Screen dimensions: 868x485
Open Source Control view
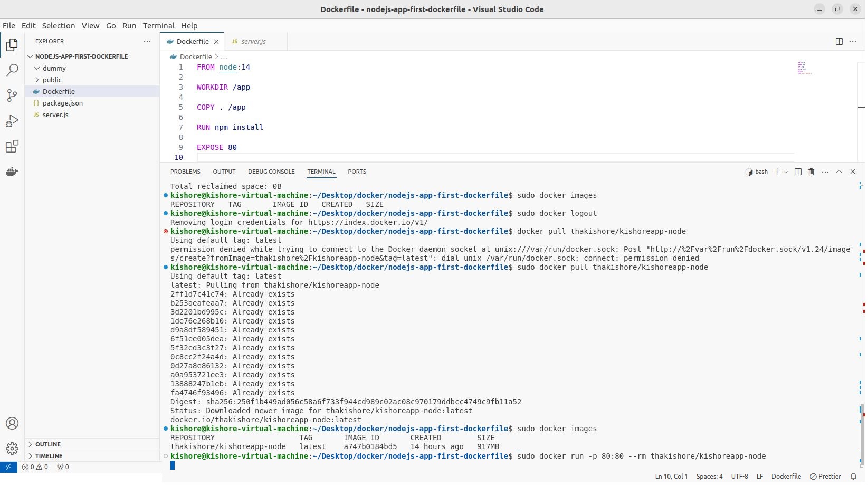pos(12,96)
